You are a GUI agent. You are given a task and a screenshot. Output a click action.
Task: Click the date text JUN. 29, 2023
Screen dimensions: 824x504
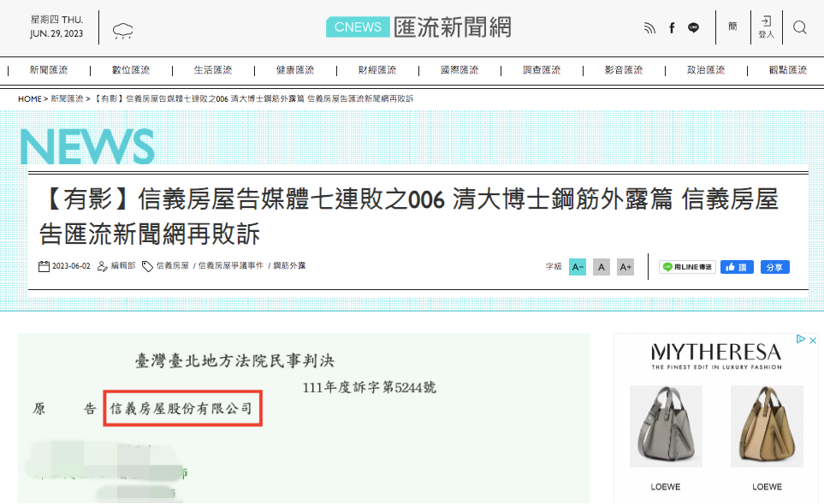[56, 33]
